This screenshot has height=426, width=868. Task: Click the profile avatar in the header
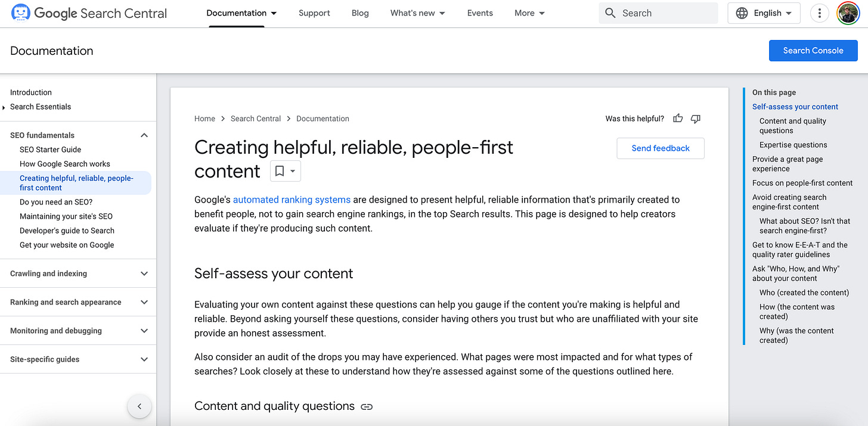848,13
